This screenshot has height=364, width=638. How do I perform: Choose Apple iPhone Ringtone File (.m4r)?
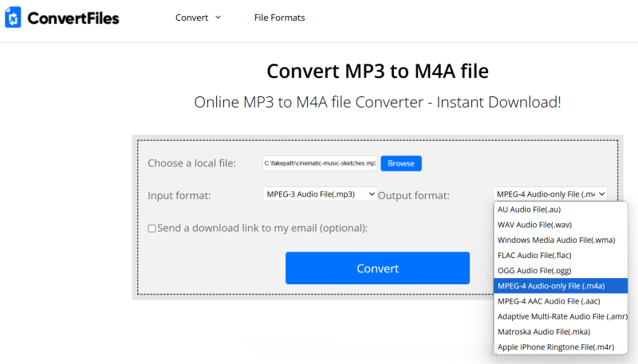(555, 346)
